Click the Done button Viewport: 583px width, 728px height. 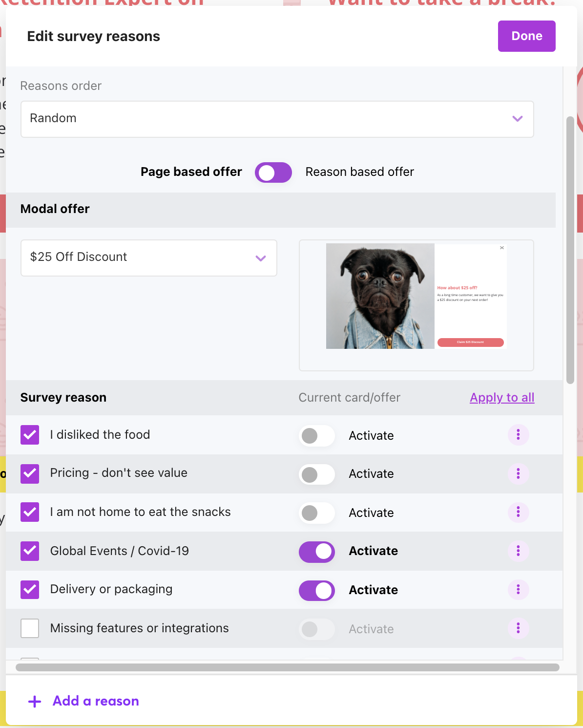point(526,36)
